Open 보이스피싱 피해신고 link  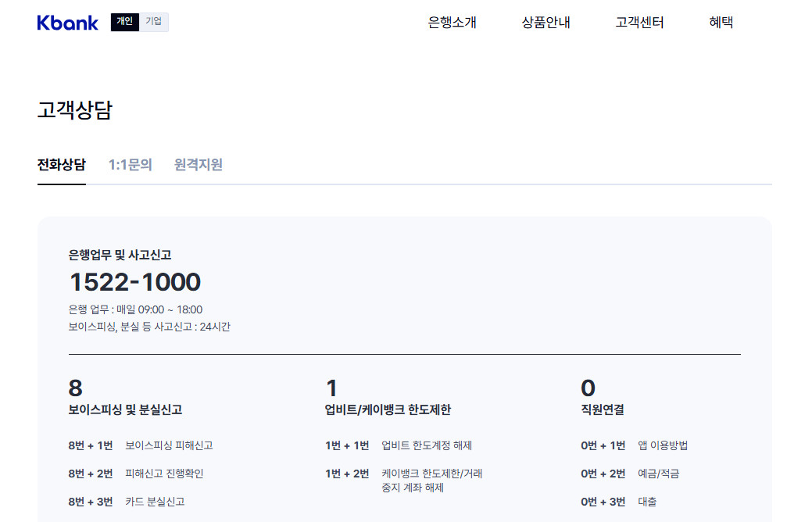click(171, 445)
